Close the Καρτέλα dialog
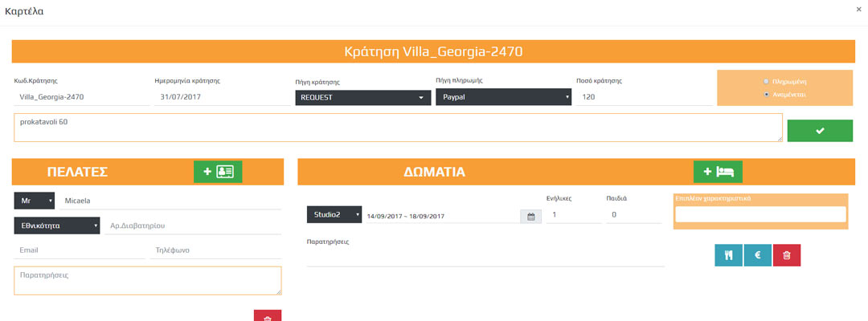This screenshot has width=868, height=321. 859,10
